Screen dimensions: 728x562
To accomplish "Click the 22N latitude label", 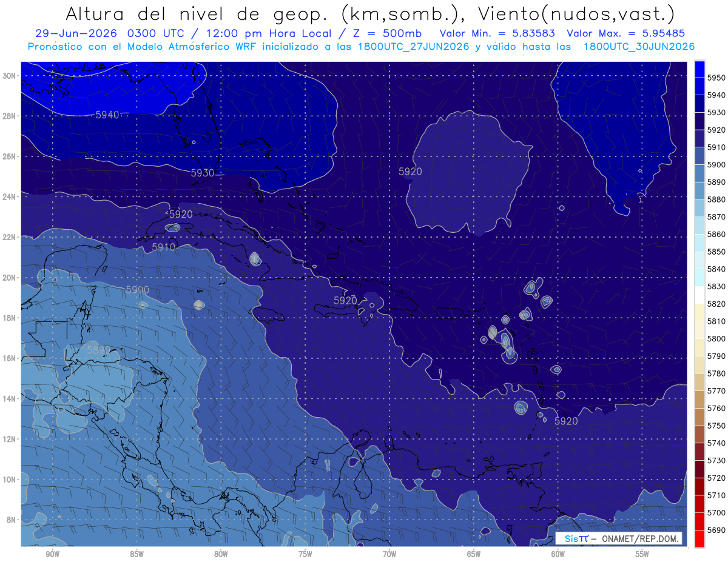I will 9,237.
